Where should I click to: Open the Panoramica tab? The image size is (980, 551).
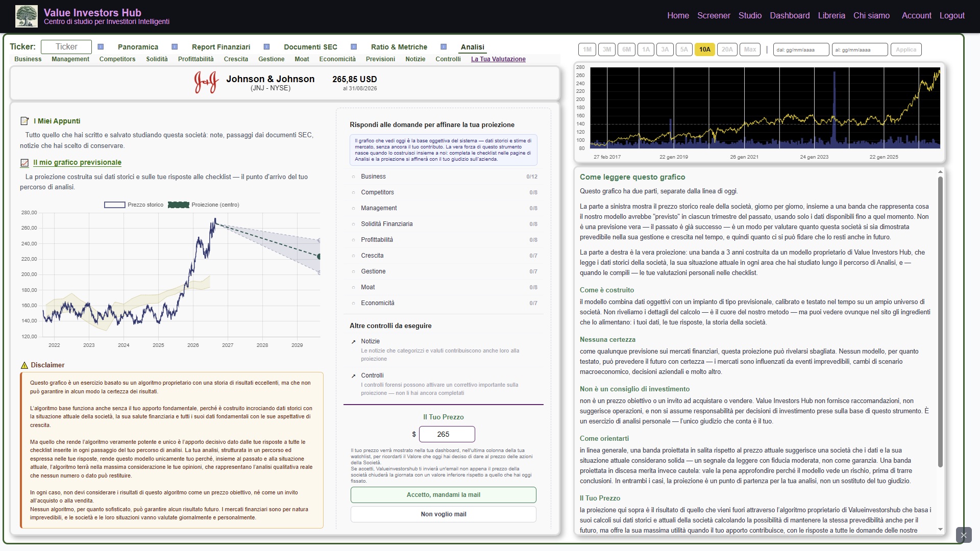(x=138, y=47)
